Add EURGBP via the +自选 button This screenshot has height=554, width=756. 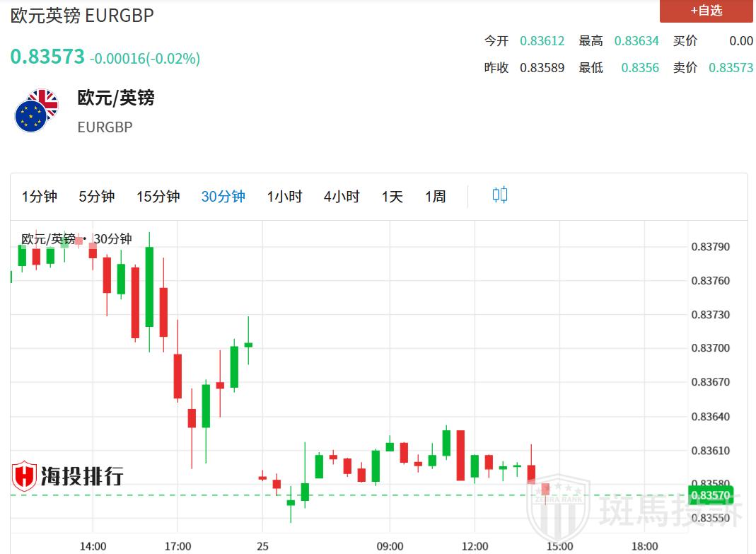click(706, 11)
